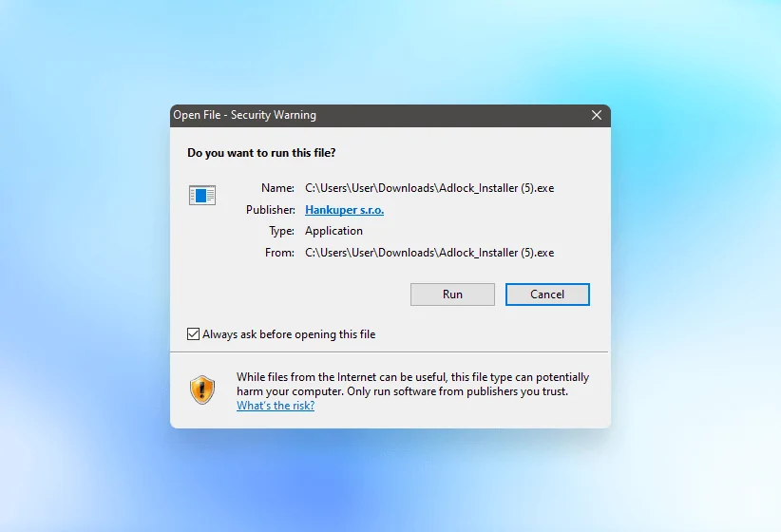Click the 'Application' type value
This screenshot has width=781, height=532.
[333, 231]
